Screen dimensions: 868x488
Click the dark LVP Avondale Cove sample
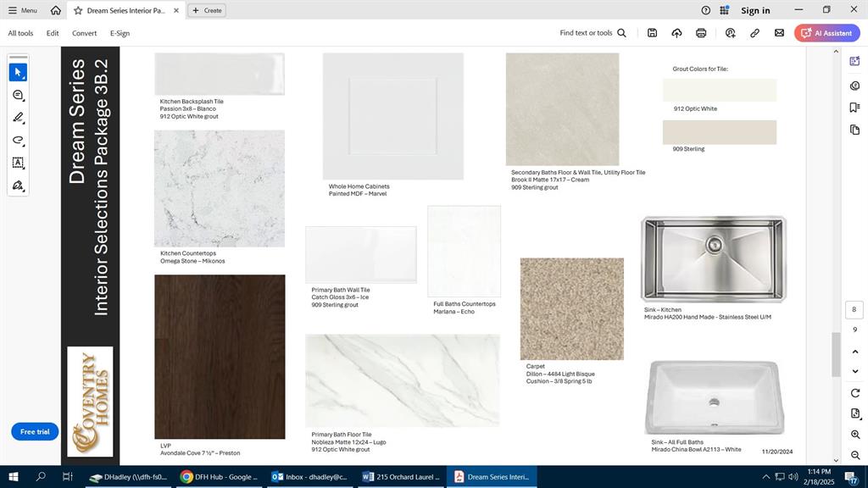(x=220, y=357)
